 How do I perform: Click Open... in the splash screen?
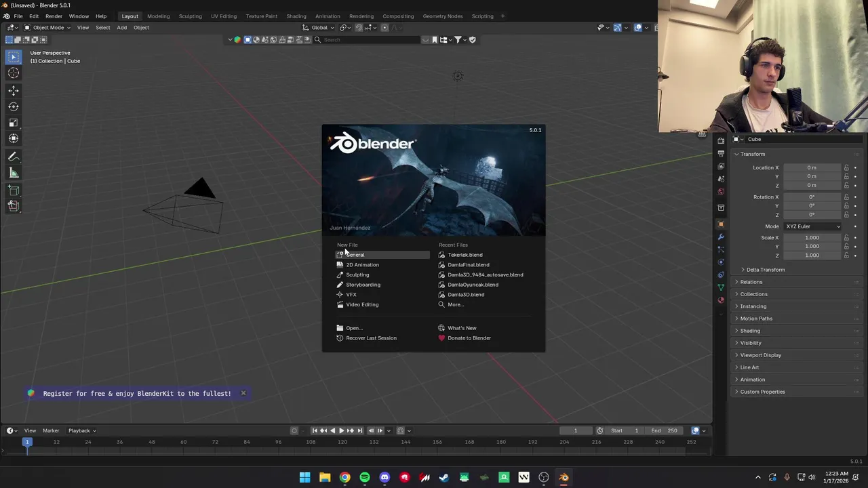(354, 328)
